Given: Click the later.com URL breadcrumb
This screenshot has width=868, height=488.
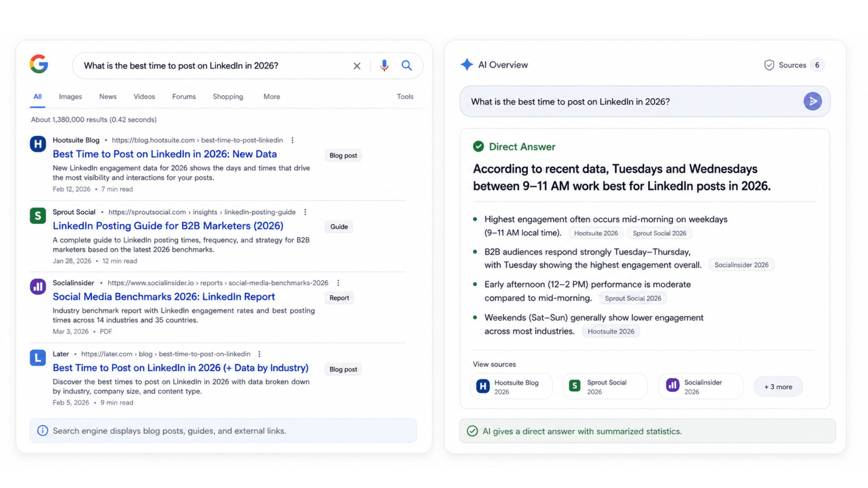Looking at the screenshot, I should (x=165, y=354).
